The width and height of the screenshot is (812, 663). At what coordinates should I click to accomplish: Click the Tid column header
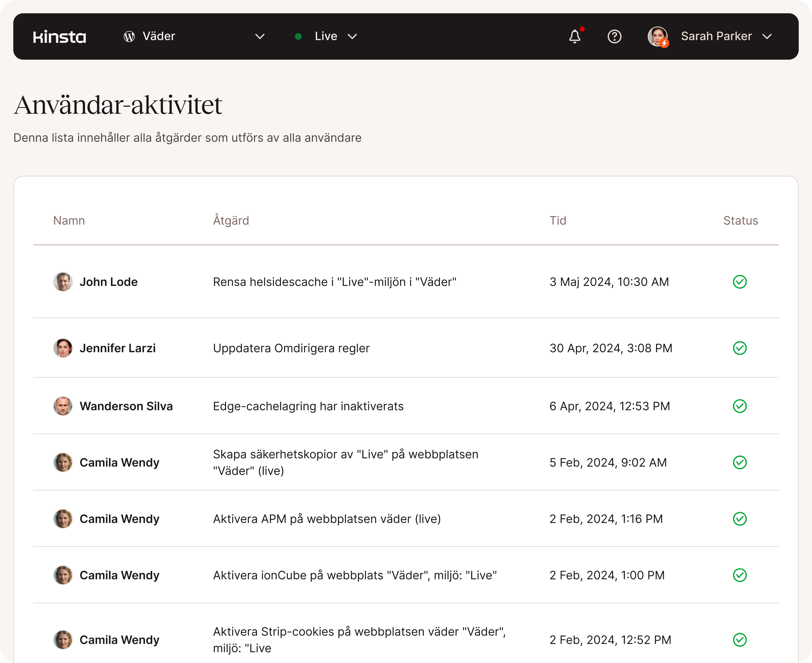(558, 220)
